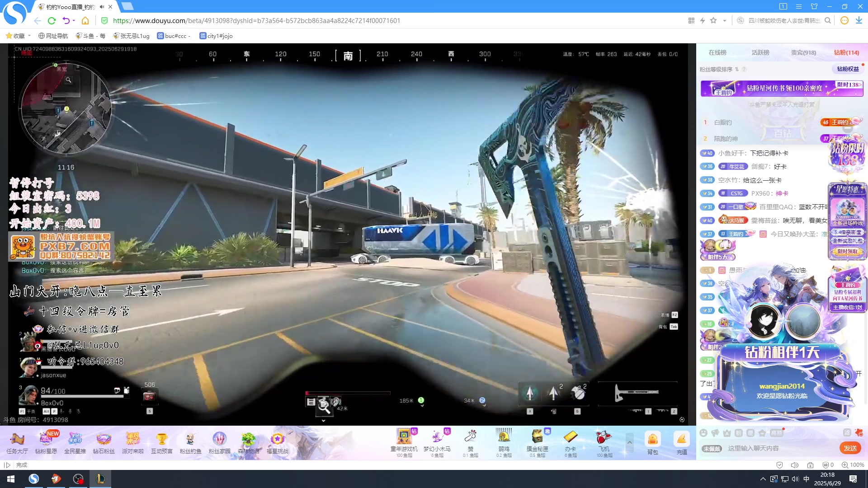Expand the 收藏 favorites dropdown
868x488 pixels.
tap(29, 36)
